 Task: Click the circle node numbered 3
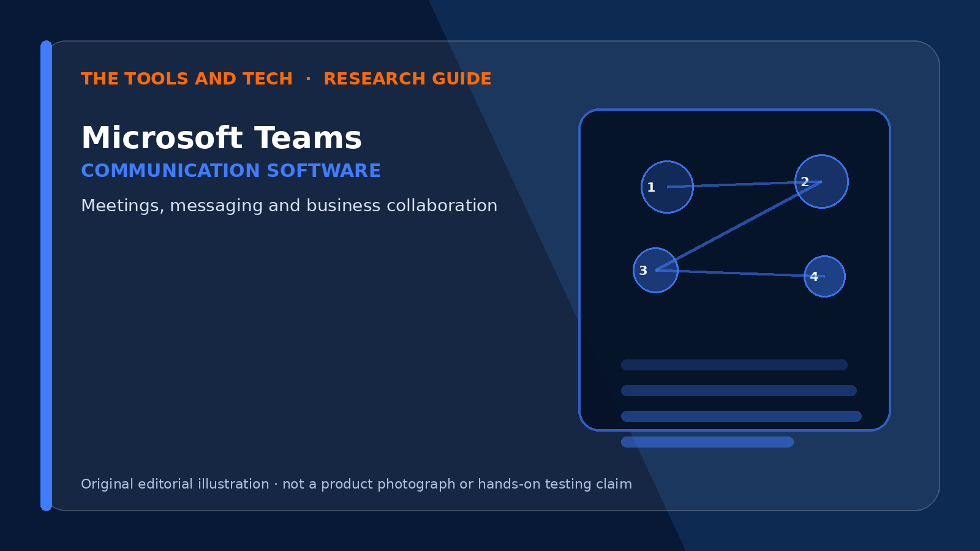(655, 270)
